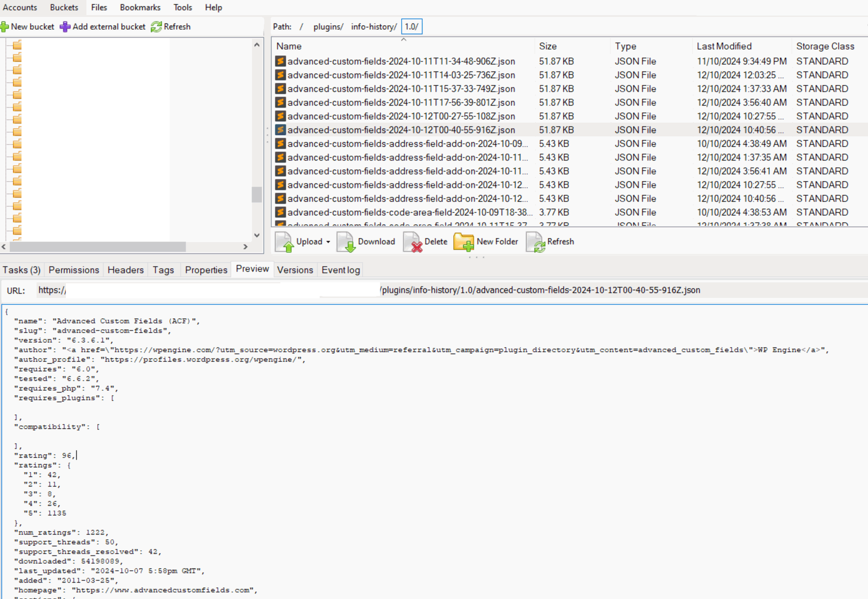Image resolution: width=868 pixels, height=599 pixels.
Task: Click the Refresh icon beside New Folder
Action: pos(536,242)
